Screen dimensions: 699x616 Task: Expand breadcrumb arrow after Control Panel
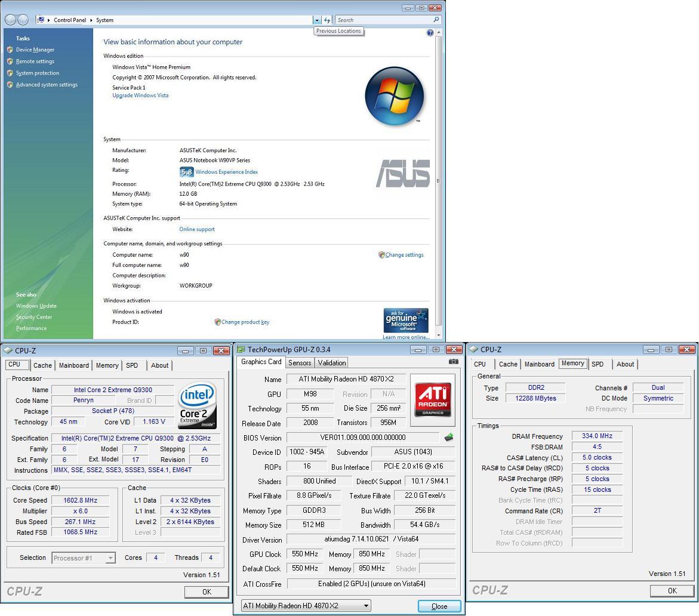coord(91,20)
